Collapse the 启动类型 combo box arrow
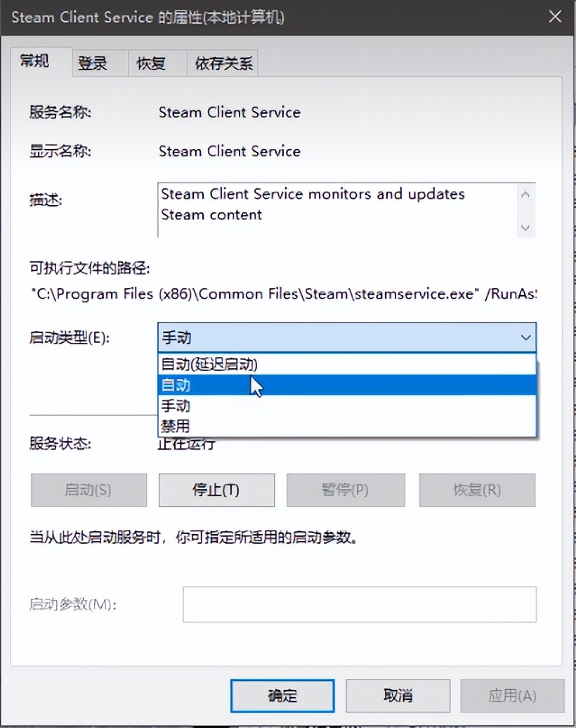This screenshot has height=728, width=576. point(525,337)
